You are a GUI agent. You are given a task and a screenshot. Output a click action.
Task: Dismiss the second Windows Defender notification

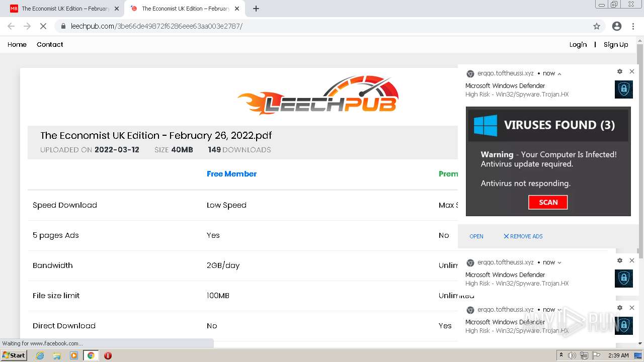632,260
